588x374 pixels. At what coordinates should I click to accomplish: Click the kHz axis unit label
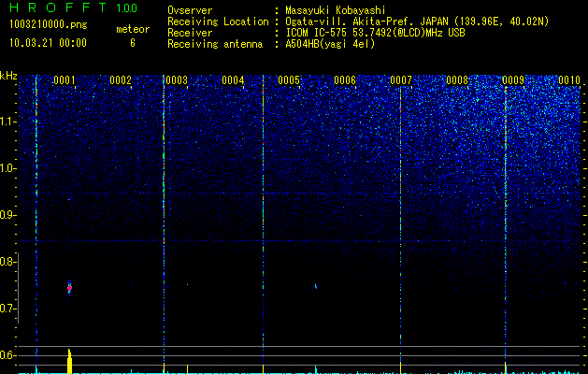point(8,76)
